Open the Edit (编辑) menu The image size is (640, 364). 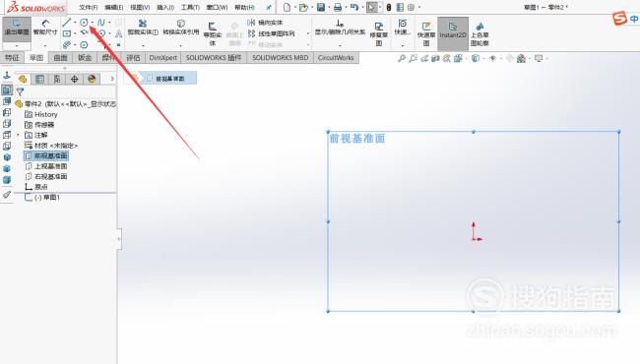(114, 7)
